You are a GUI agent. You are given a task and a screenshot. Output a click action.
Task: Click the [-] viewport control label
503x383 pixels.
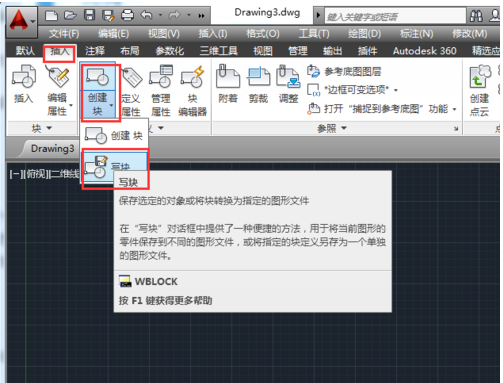pyautogui.click(x=16, y=174)
